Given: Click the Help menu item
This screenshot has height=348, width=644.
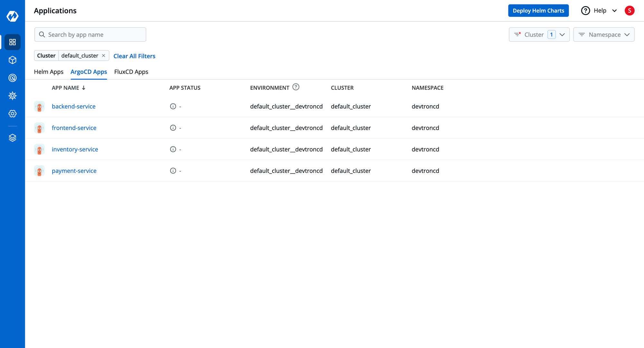Looking at the screenshot, I should [x=600, y=10].
